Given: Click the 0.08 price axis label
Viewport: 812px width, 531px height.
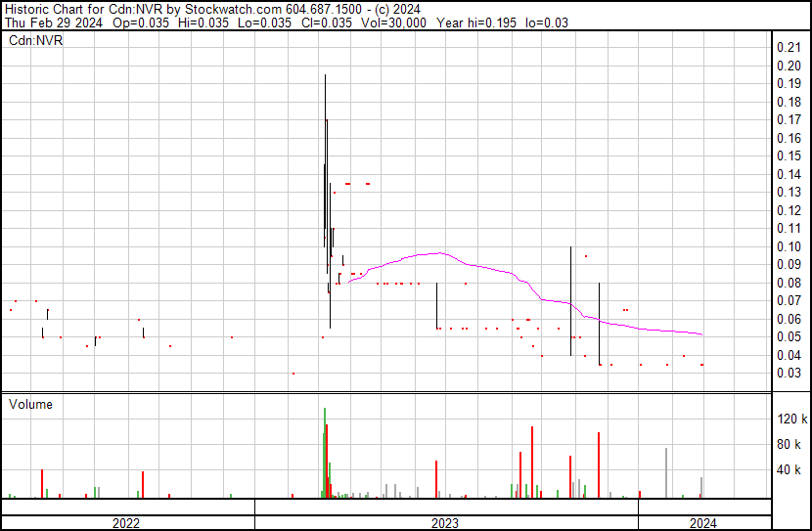Looking at the screenshot, I should click(789, 283).
